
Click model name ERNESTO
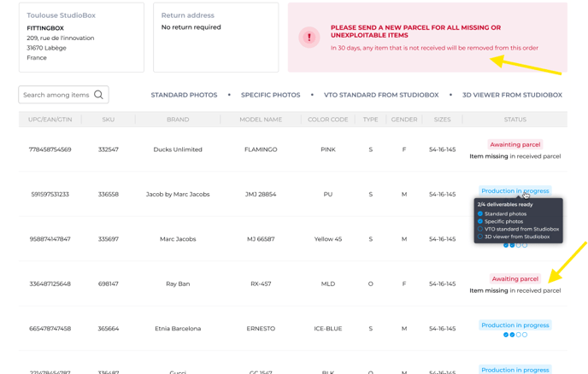(x=261, y=329)
